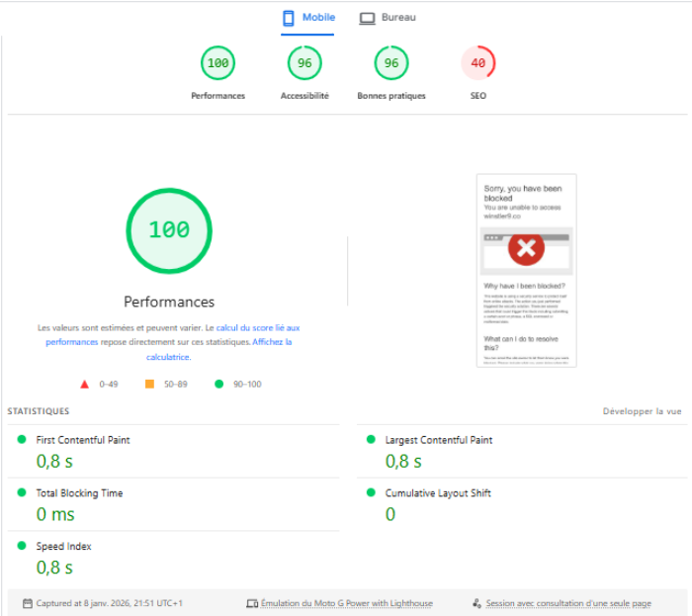The height and width of the screenshot is (616, 692).
Task: Switch to the Bureau tab
Action: click(387, 18)
